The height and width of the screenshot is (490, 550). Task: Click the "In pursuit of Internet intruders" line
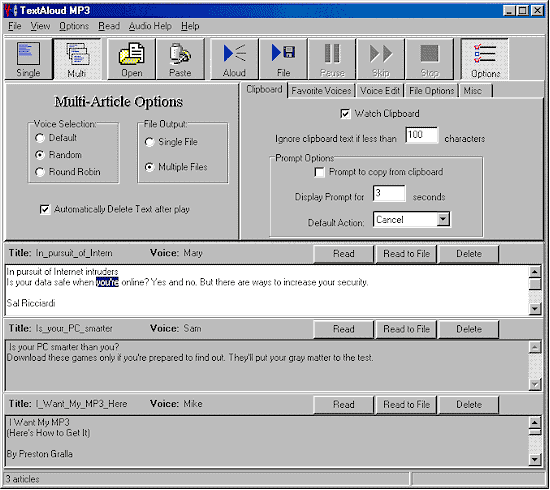(62, 272)
